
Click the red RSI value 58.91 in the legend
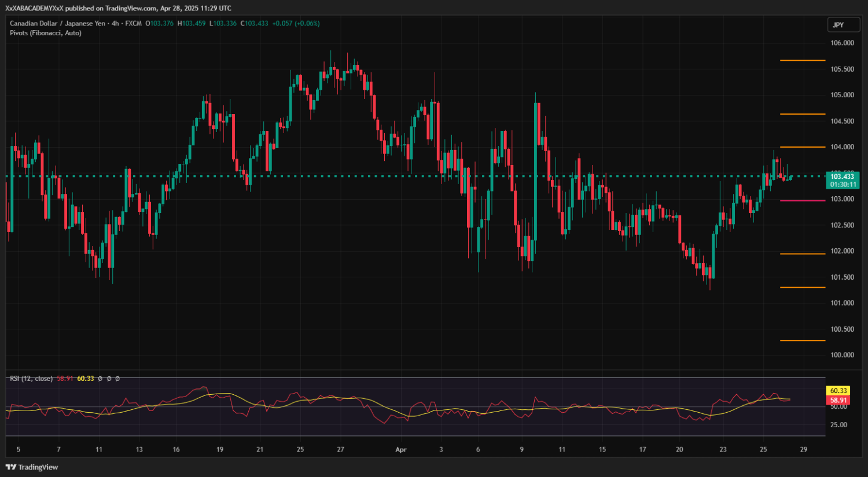[x=65, y=379]
